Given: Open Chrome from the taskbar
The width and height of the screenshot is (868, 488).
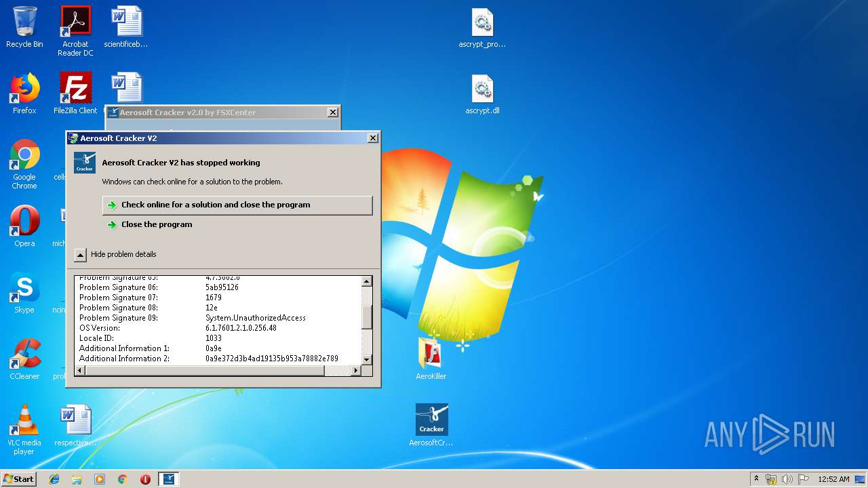Looking at the screenshot, I should point(122,479).
